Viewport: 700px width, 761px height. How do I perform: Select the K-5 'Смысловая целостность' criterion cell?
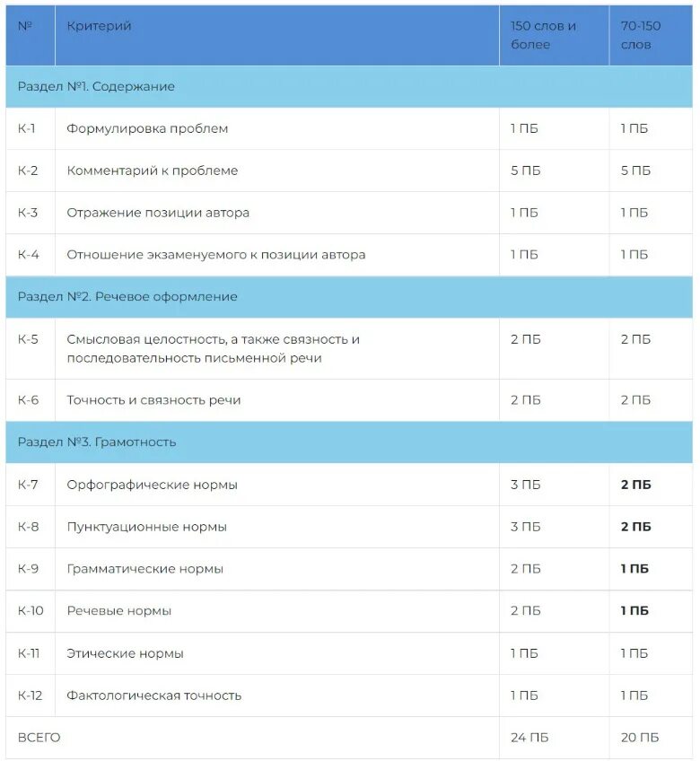[x=277, y=348]
